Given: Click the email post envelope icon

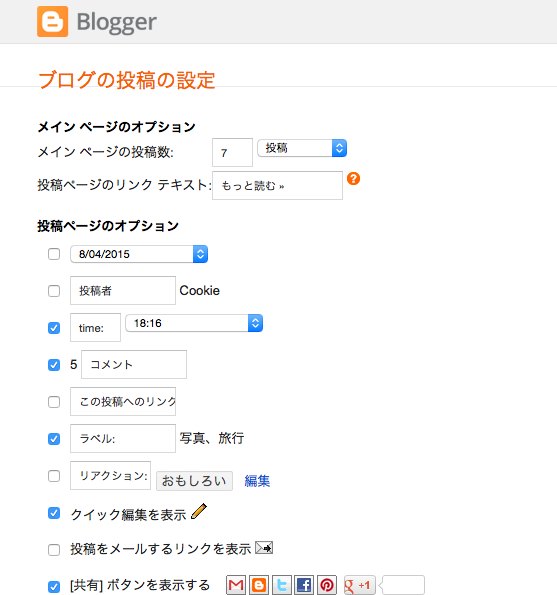Looking at the screenshot, I should 264,548.
